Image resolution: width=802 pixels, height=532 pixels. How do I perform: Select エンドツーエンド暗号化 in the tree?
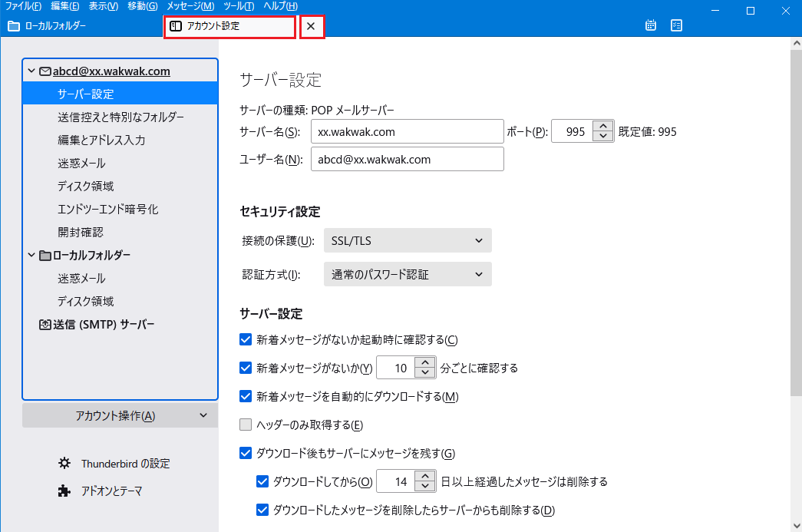tap(120, 210)
